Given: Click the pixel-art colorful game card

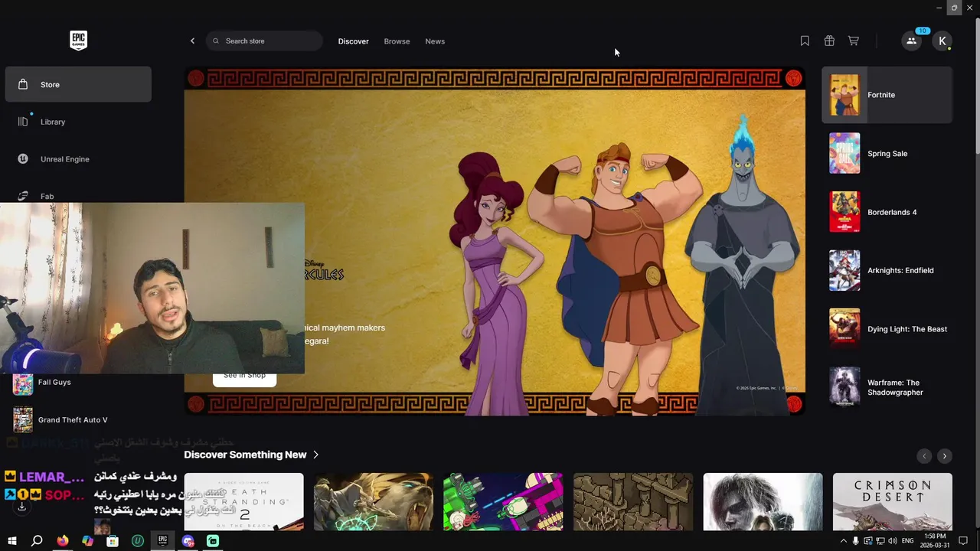Looking at the screenshot, I should pos(503,501).
